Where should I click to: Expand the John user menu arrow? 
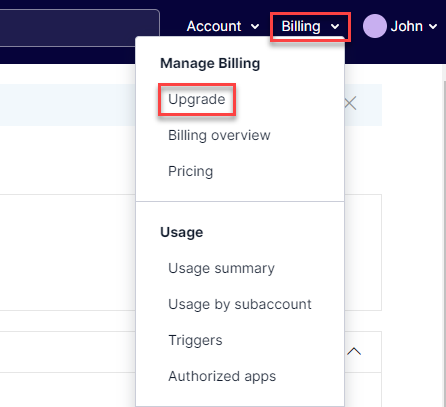(x=433, y=27)
